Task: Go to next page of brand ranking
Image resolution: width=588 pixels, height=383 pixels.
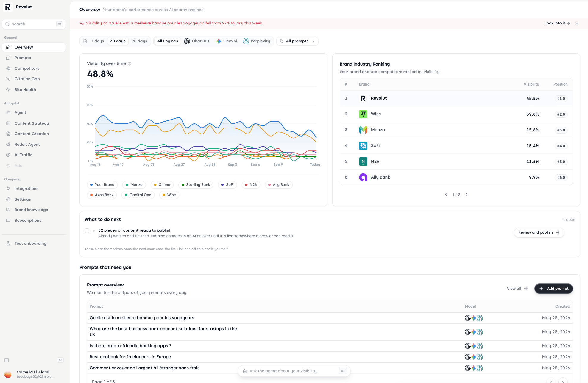Action: pos(467,195)
